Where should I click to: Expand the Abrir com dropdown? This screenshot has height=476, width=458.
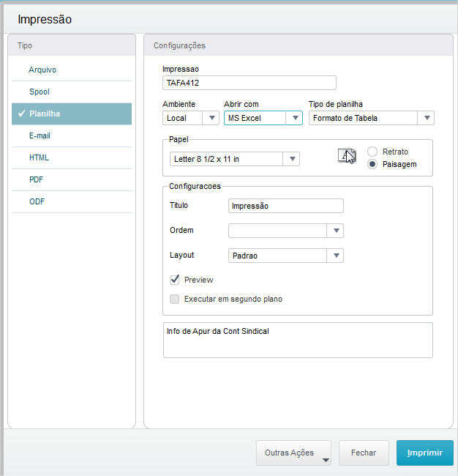tap(294, 118)
